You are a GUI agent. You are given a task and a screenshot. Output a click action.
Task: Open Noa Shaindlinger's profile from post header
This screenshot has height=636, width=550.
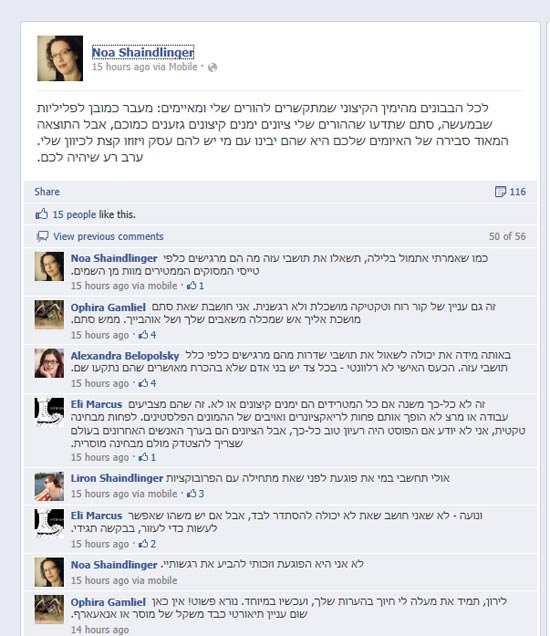tap(143, 52)
